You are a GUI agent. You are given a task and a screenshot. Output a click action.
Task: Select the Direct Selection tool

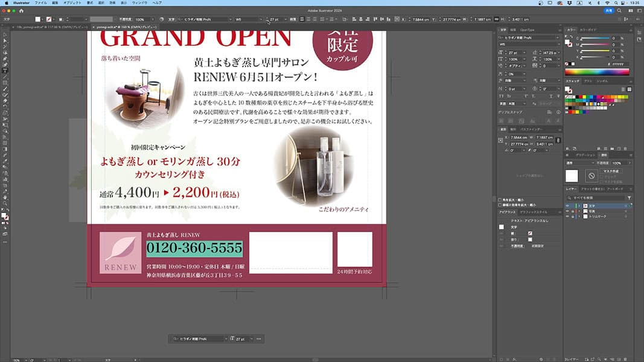tap(5, 40)
